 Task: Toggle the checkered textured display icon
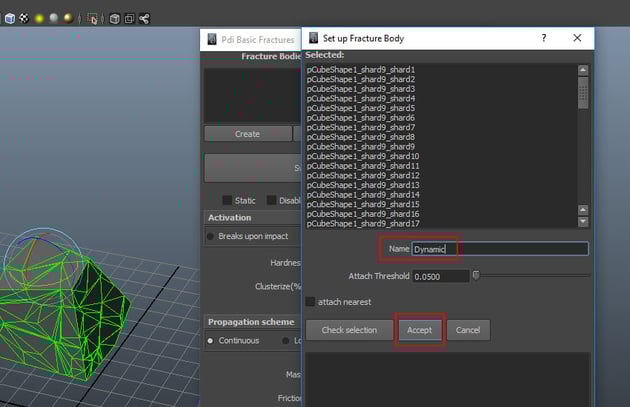24,18
